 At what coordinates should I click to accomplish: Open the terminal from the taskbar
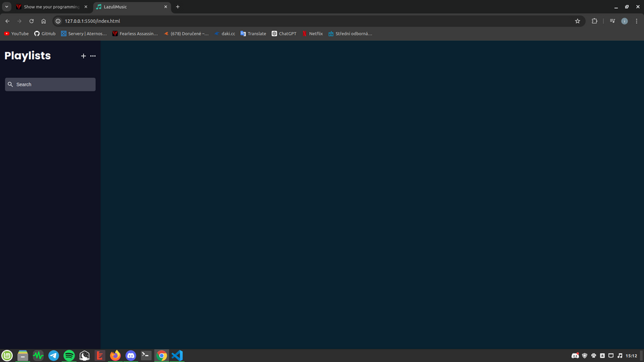pos(146,356)
